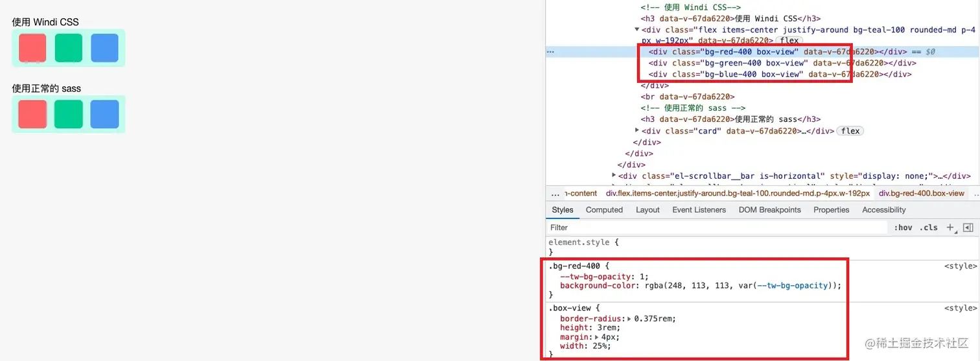
Task: Click the Filter styles input field
Action: (x=717, y=227)
